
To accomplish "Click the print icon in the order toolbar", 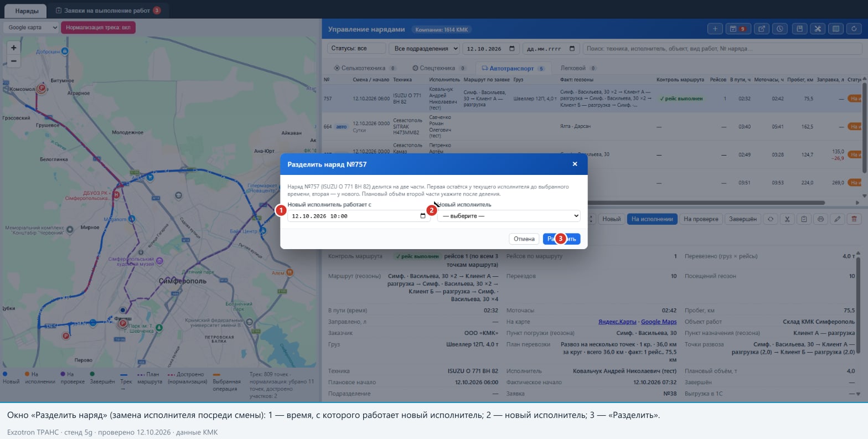I will (x=820, y=219).
